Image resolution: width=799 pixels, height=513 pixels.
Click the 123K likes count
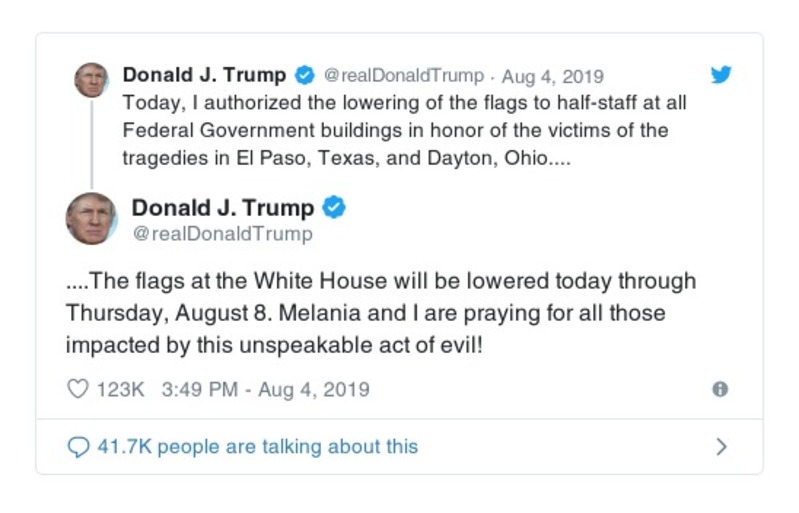pos(120,390)
